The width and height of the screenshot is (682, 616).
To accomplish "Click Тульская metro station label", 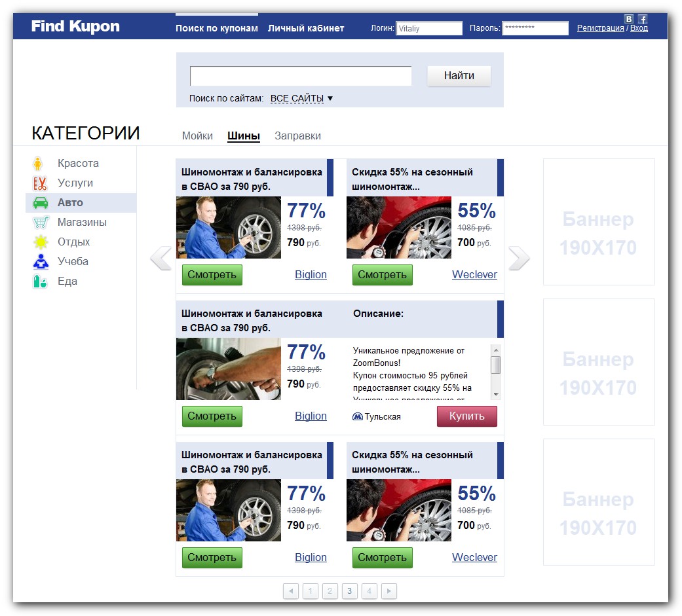I will (x=383, y=416).
